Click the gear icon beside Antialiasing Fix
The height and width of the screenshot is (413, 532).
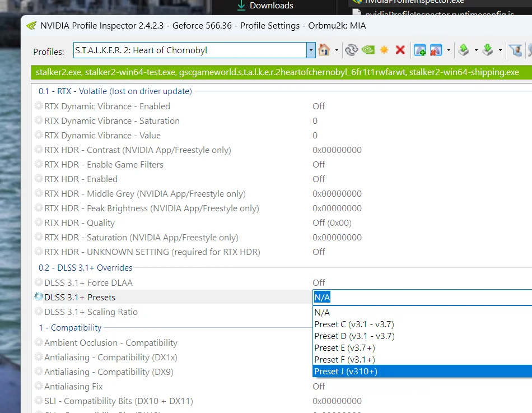(x=39, y=386)
